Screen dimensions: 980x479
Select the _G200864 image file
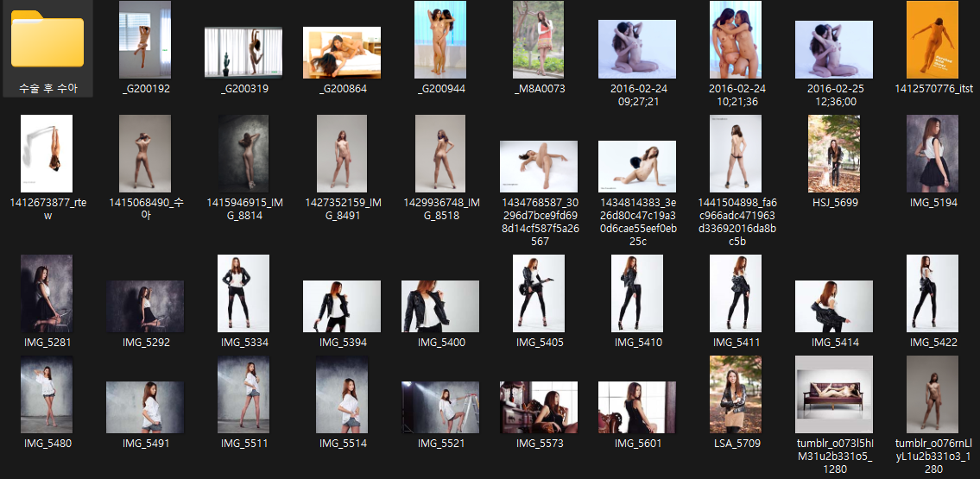342,53
